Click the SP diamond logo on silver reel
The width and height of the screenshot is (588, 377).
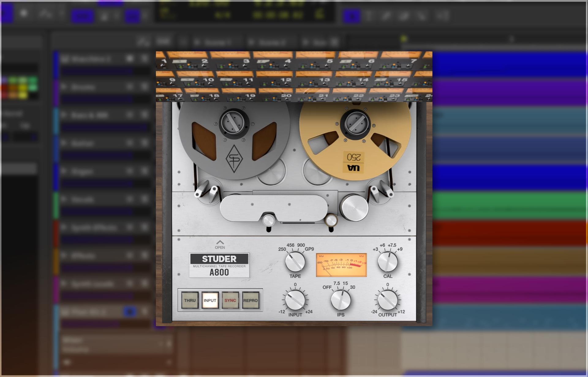coord(234,159)
